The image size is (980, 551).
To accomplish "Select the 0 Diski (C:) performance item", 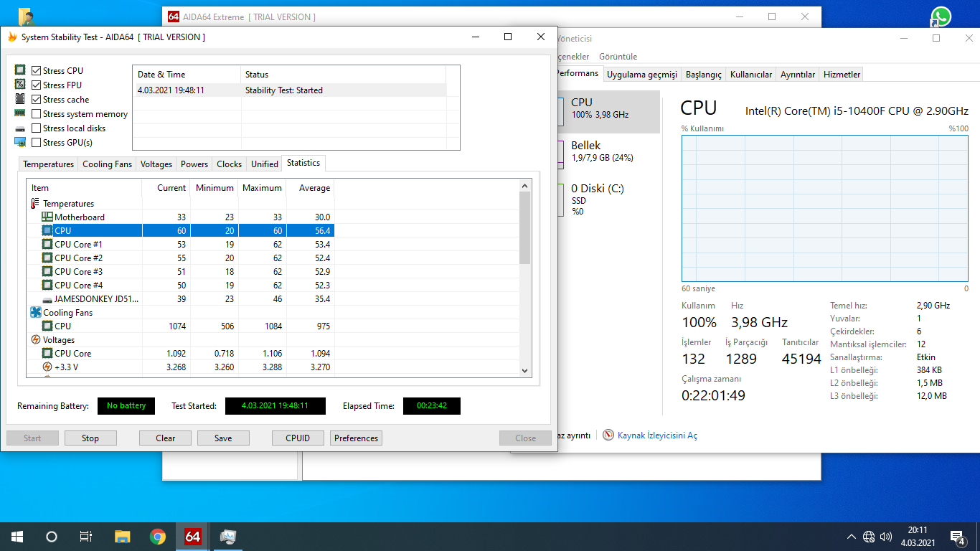I will point(608,199).
